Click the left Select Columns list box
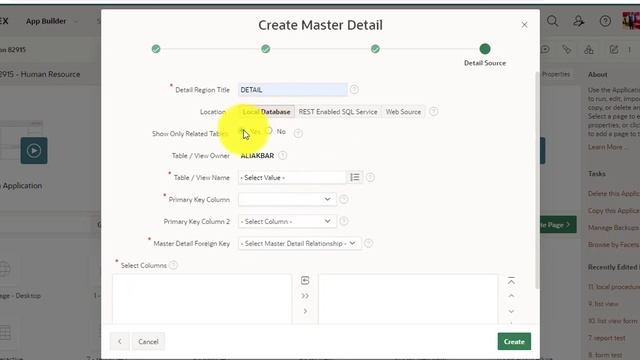The image size is (640, 360). (202, 299)
